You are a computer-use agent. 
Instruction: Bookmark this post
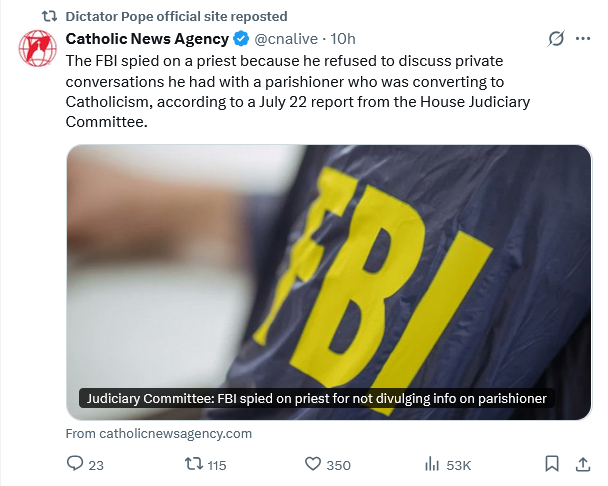[552, 464]
